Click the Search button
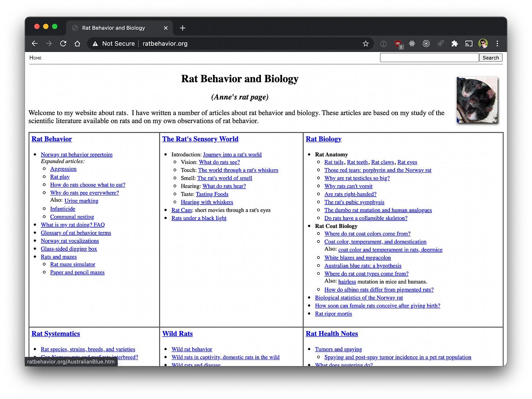This screenshot has height=399, width=532. point(491,58)
